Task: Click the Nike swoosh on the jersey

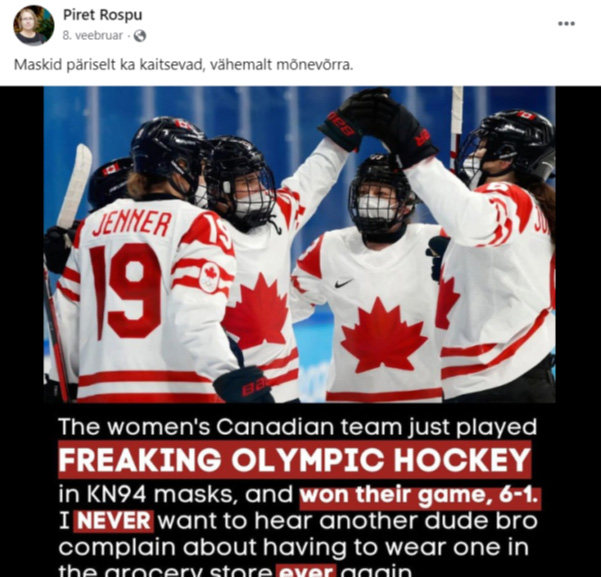Action: [x=343, y=284]
